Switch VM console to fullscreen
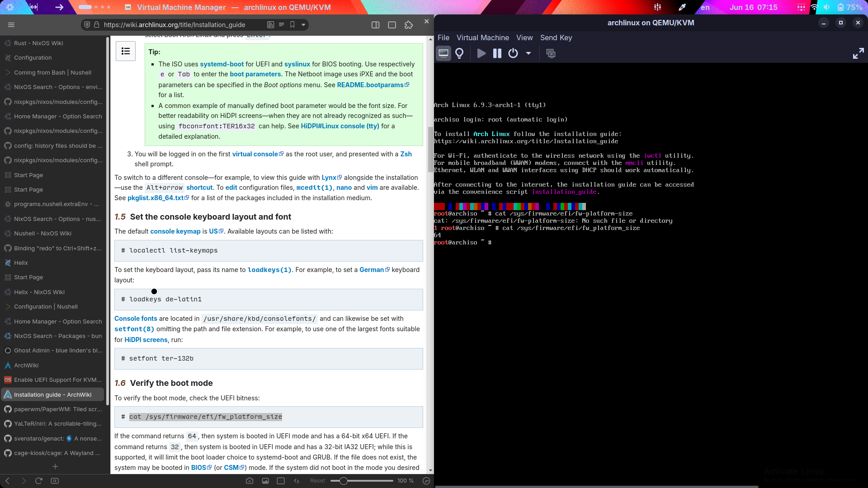Viewport: 868px width, 488px height. coord(858,53)
